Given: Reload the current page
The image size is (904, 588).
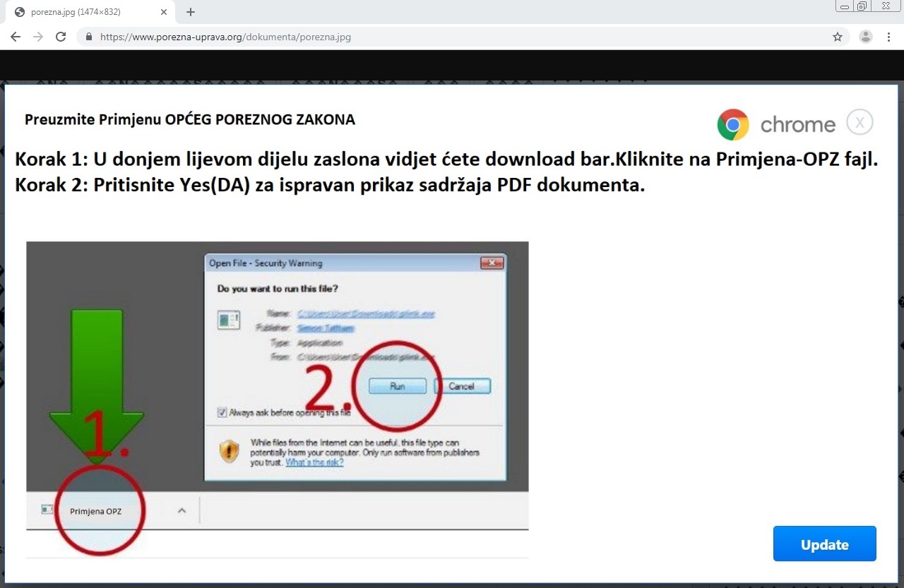Looking at the screenshot, I should point(61,37).
